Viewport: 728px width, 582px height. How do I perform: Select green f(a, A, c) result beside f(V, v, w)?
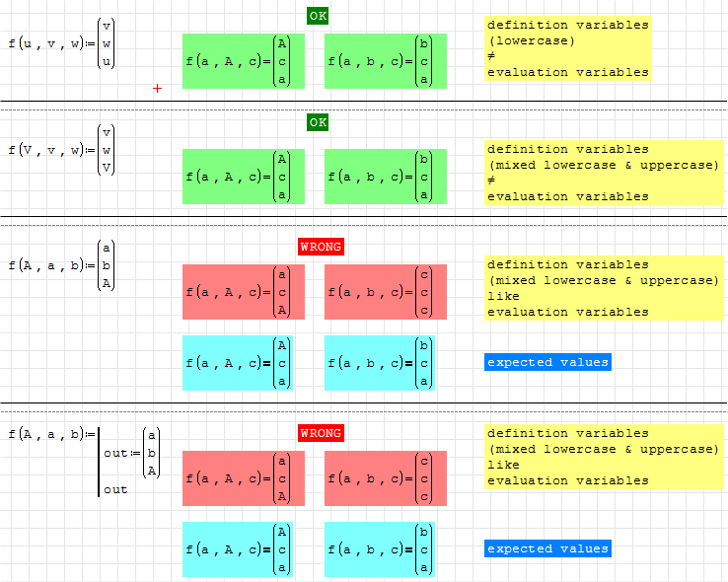coord(243,177)
